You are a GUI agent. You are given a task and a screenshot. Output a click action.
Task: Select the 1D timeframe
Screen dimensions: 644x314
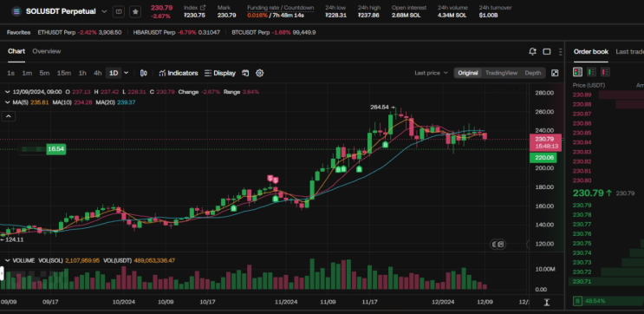click(x=114, y=73)
